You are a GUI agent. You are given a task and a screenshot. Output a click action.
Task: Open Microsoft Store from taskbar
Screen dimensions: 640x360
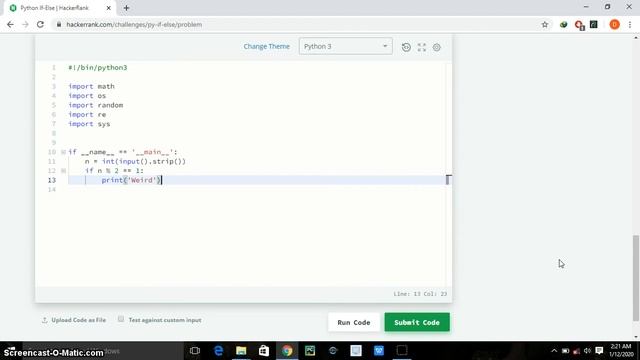click(x=264, y=351)
